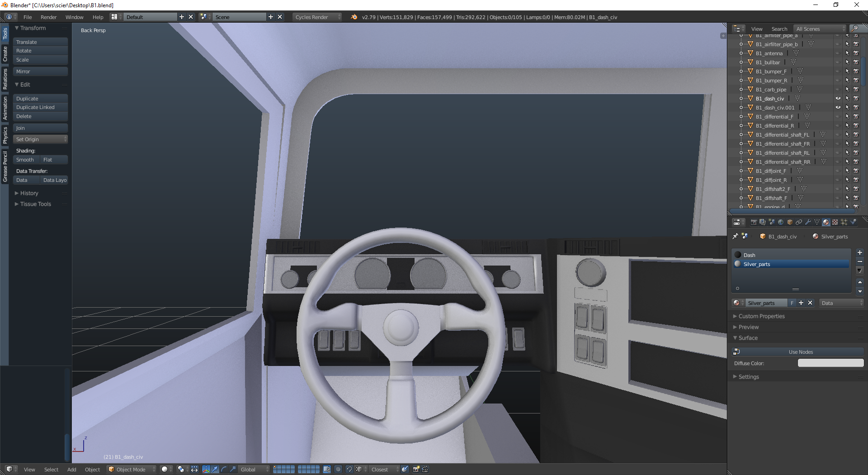
Task: Open the All Scenes outliner filter dropdown
Action: (x=820, y=28)
